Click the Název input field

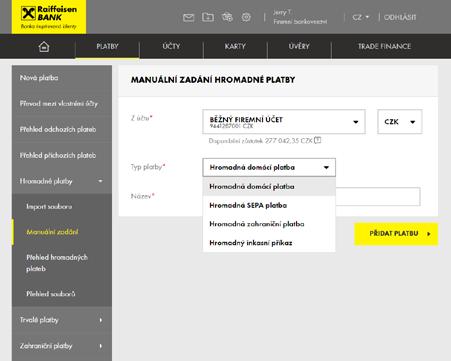click(378, 197)
